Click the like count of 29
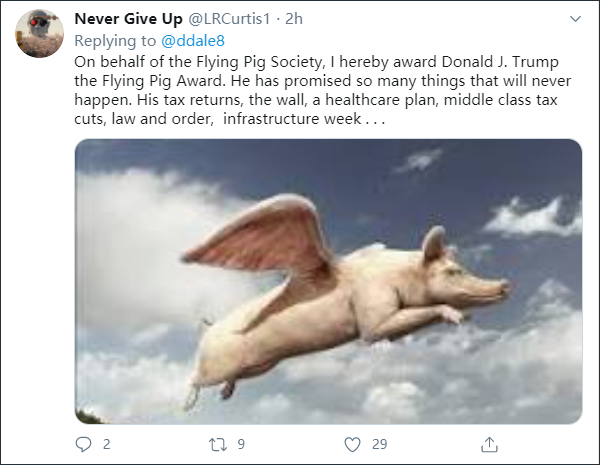The height and width of the screenshot is (465, 600). coord(380,443)
